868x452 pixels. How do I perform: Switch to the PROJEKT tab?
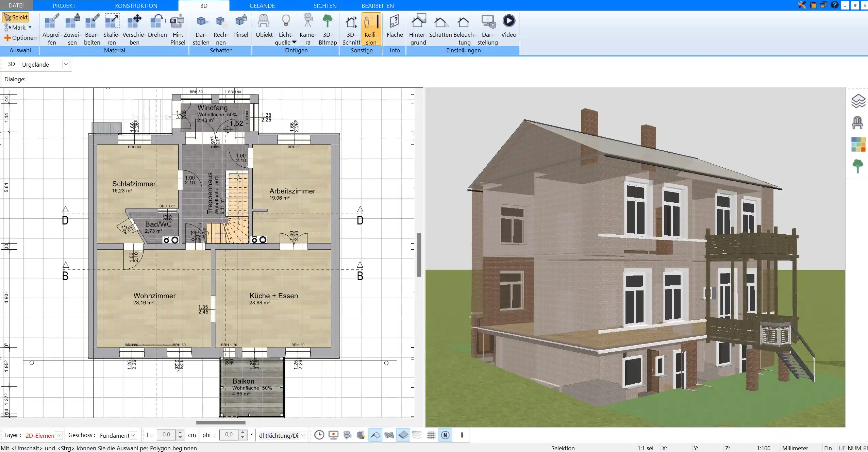click(64, 5)
